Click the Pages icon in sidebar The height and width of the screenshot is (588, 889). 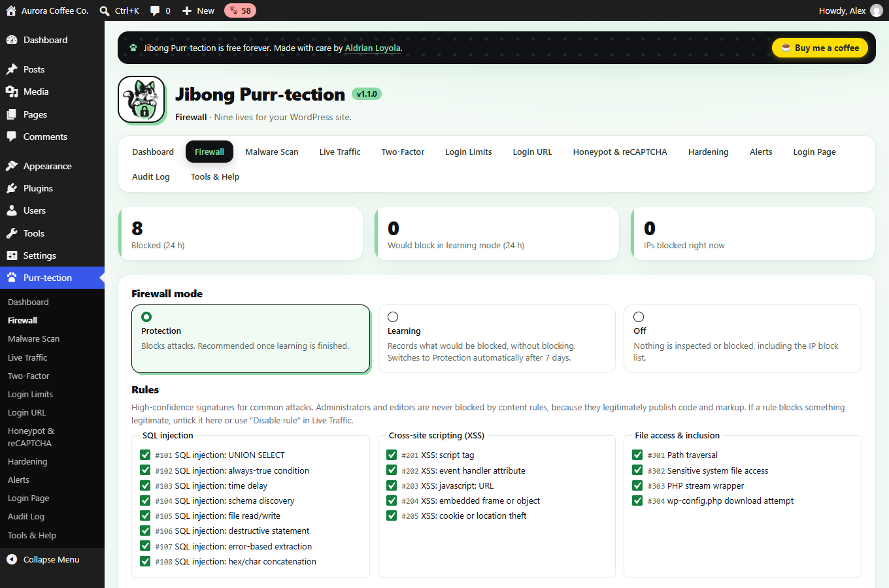12,114
